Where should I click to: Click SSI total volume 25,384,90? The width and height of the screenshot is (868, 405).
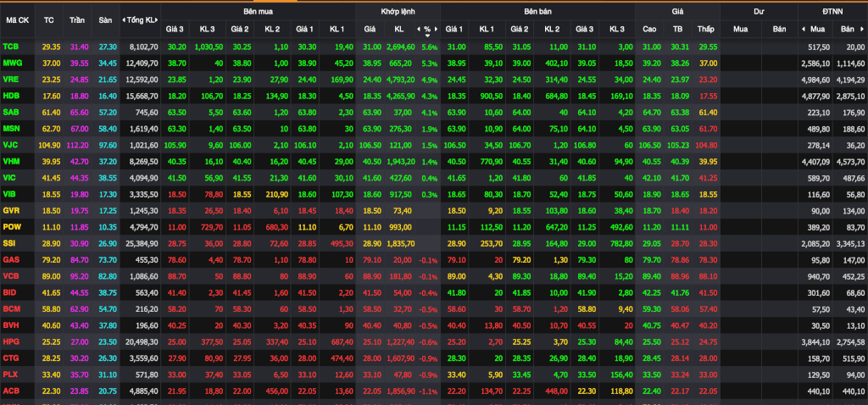tap(142, 244)
